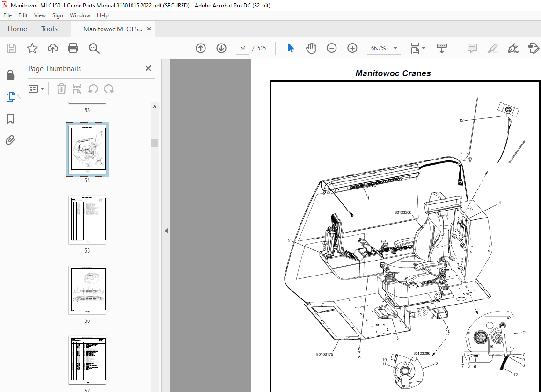Open the Bookmarks panel icon
This screenshot has height=392, width=541.
pyautogui.click(x=10, y=119)
